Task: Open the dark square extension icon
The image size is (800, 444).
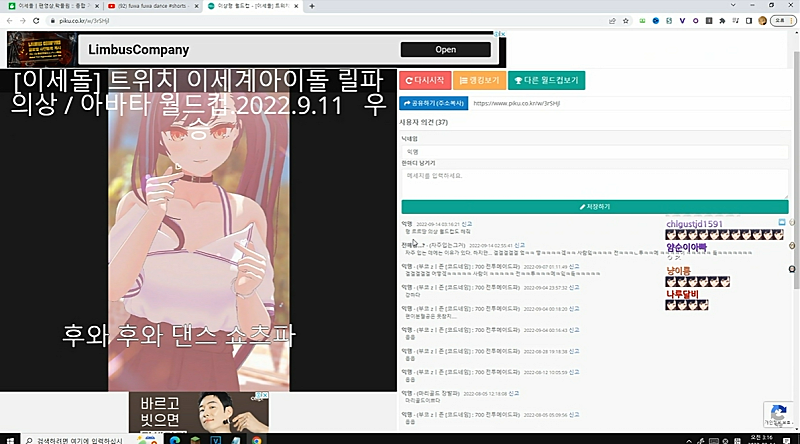Action: click(x=709, y=21)
